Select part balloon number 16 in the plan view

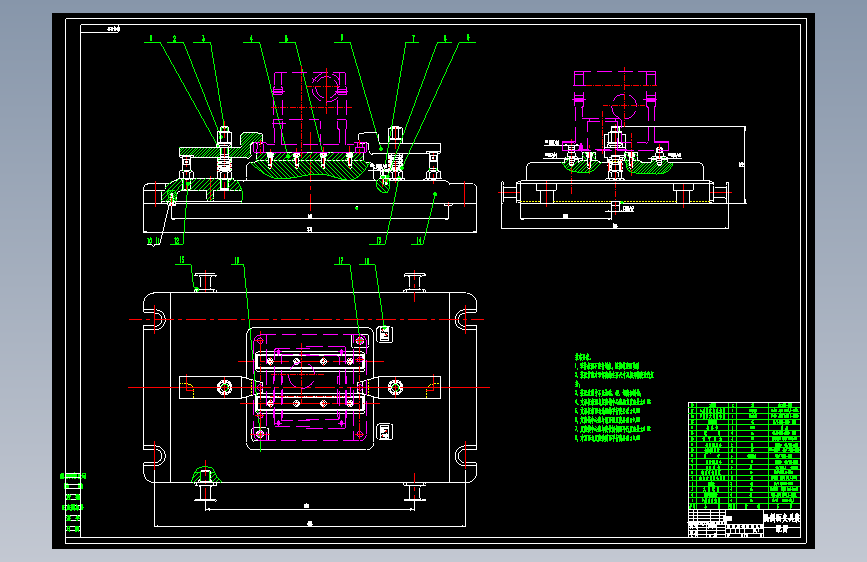coord(237,261)
